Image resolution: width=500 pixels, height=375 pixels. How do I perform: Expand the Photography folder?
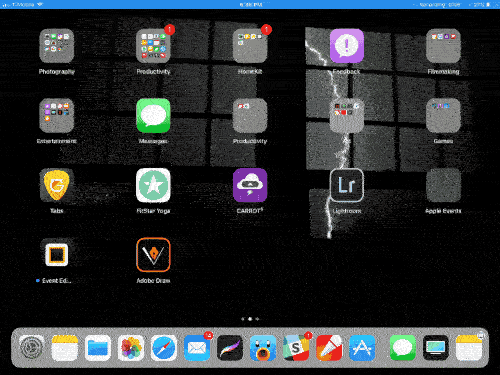click(57, 46)
